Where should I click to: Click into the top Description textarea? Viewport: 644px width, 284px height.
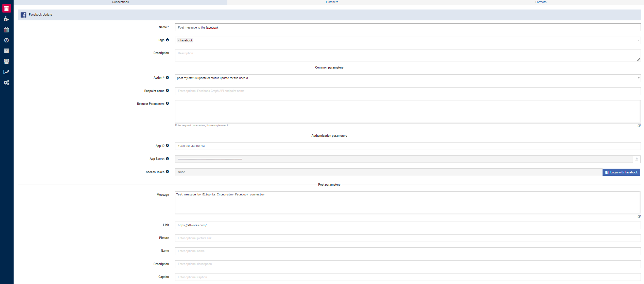click(408, 56)
